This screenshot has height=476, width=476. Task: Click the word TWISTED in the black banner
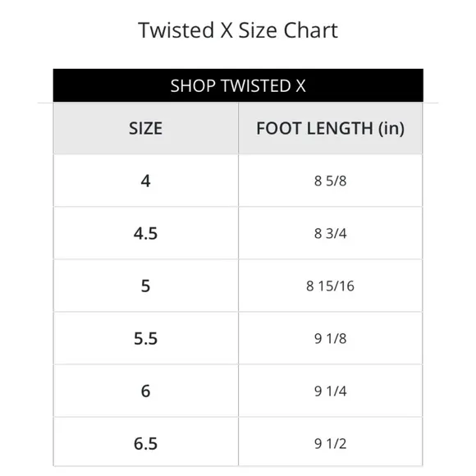pyautogui.click(x=256, y=85)
